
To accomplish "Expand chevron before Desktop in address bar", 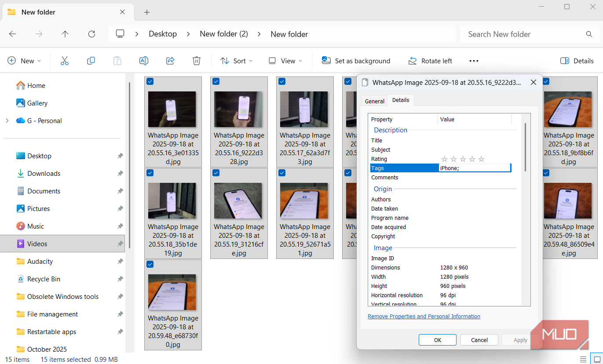I will click(137, 34).
